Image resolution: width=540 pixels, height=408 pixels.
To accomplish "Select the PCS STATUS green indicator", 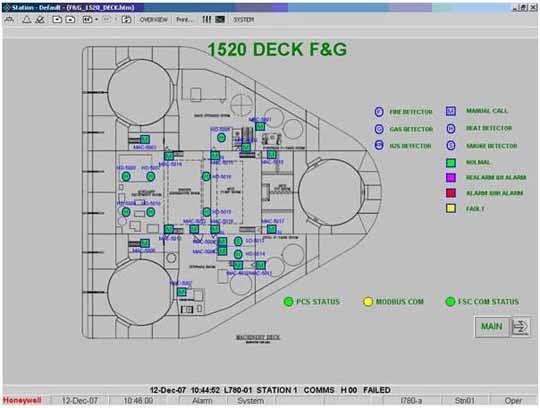I will click(x=288, y=302).
